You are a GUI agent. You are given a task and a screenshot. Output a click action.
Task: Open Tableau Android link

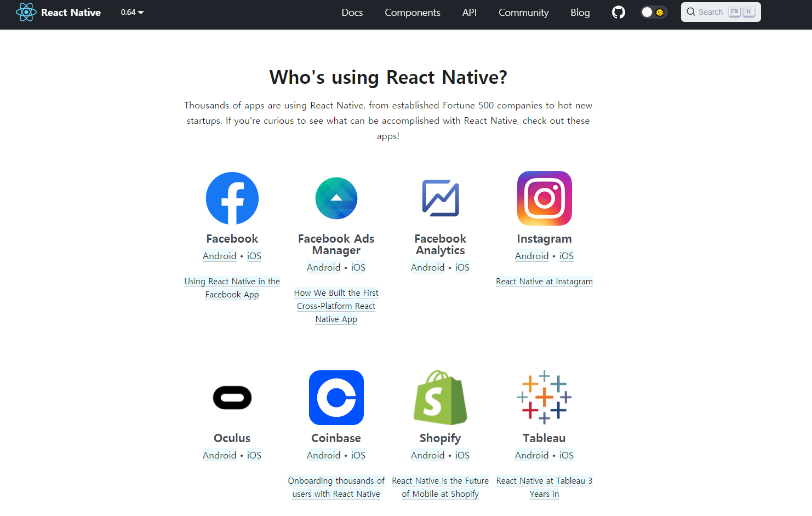tap(532, 455)
